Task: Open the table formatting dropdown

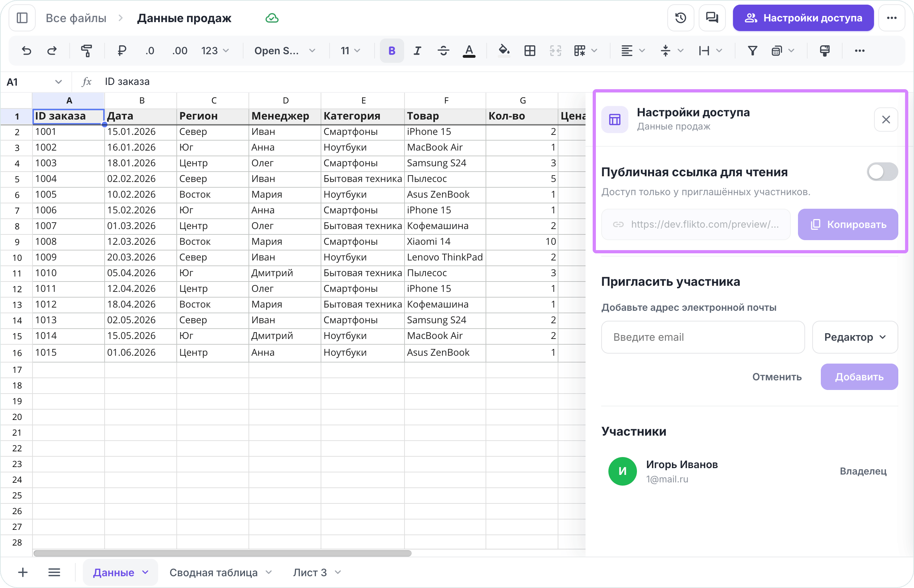Action: pos(585,51)
